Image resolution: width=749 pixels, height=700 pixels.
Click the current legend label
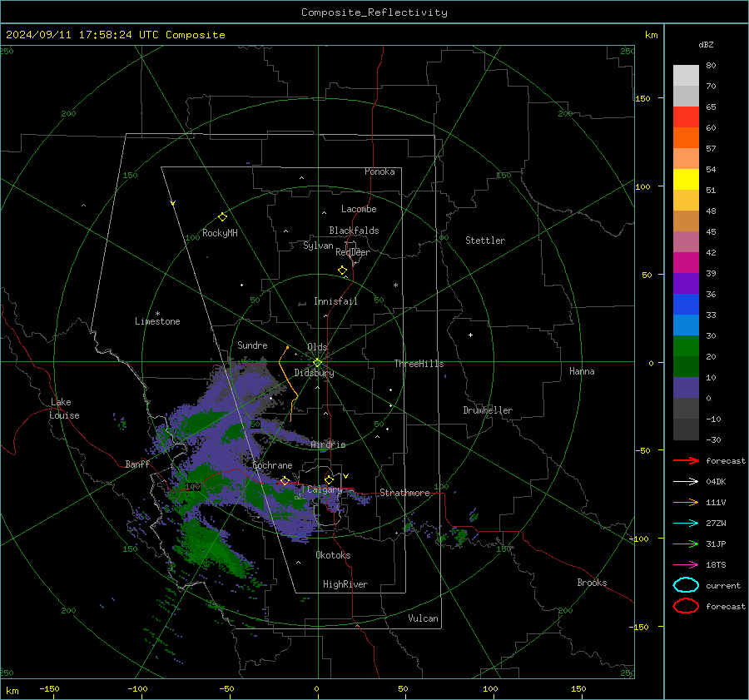(723, 585)
